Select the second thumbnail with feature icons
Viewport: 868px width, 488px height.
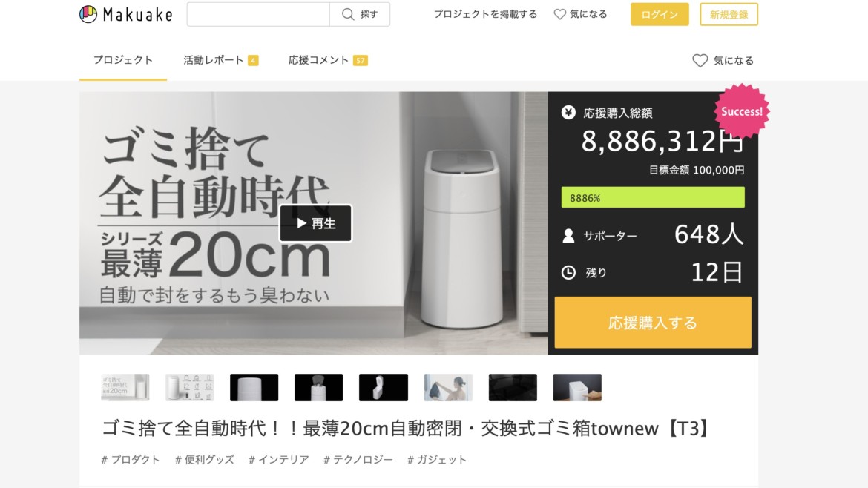tap(189, 387)
